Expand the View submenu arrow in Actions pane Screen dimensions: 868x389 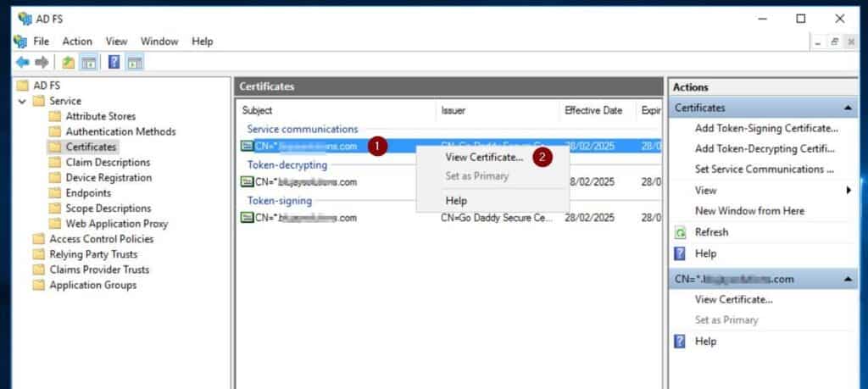click(x=849, y=191)
